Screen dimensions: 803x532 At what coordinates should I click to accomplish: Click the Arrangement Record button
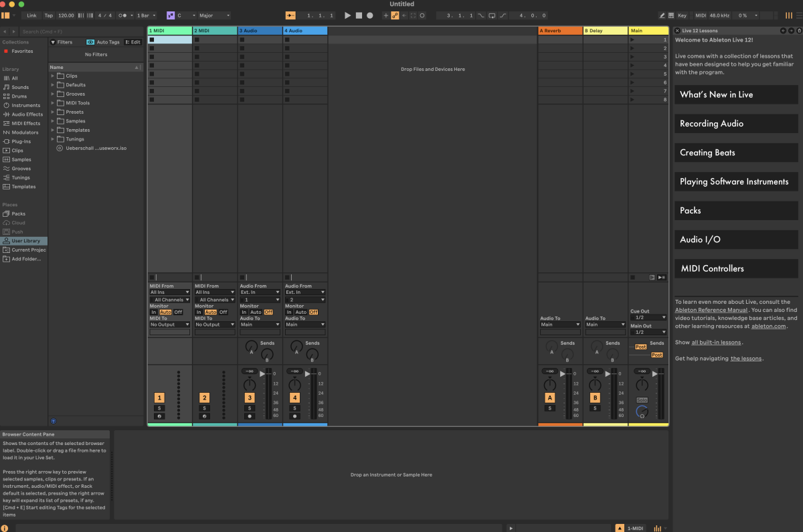369,15
